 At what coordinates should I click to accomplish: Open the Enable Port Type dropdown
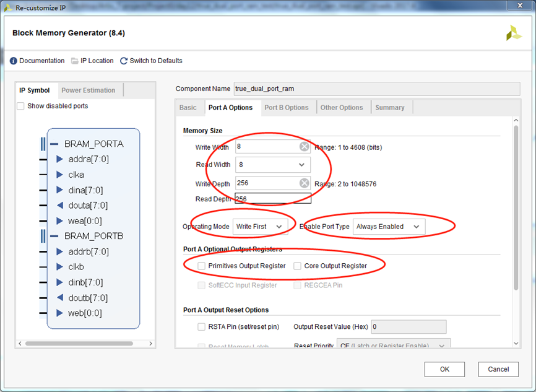pyautogui.click(x=389, y=227)
